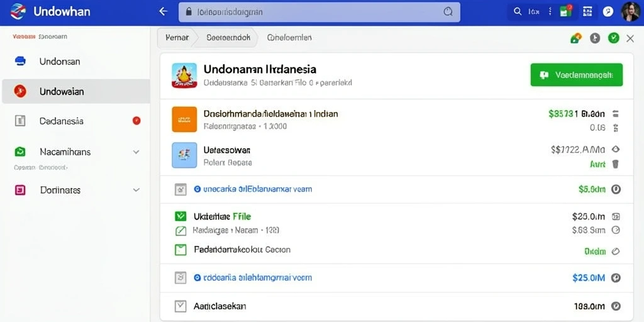Click the trash icon beside Uatesowan row
The image size is (644, 322).
[615, 164]
